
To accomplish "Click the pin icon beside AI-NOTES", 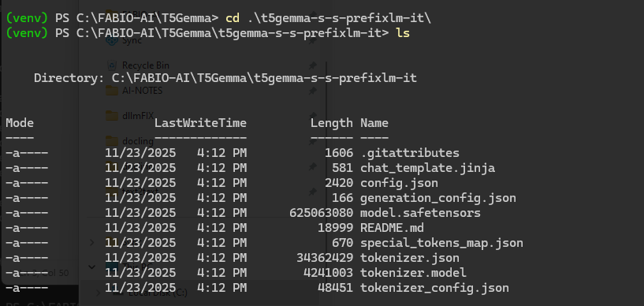I will pyautogui.click(x=313, y=91).
